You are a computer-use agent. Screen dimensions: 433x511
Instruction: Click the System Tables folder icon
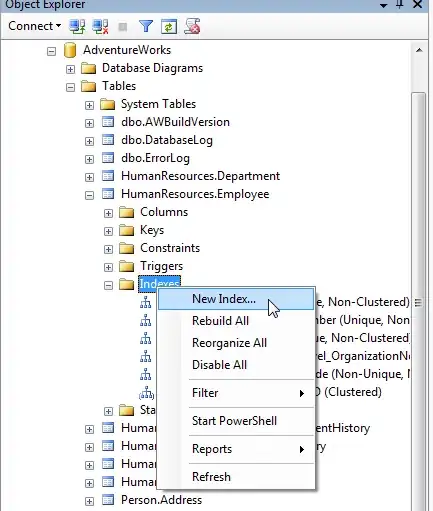click(108, 104)
